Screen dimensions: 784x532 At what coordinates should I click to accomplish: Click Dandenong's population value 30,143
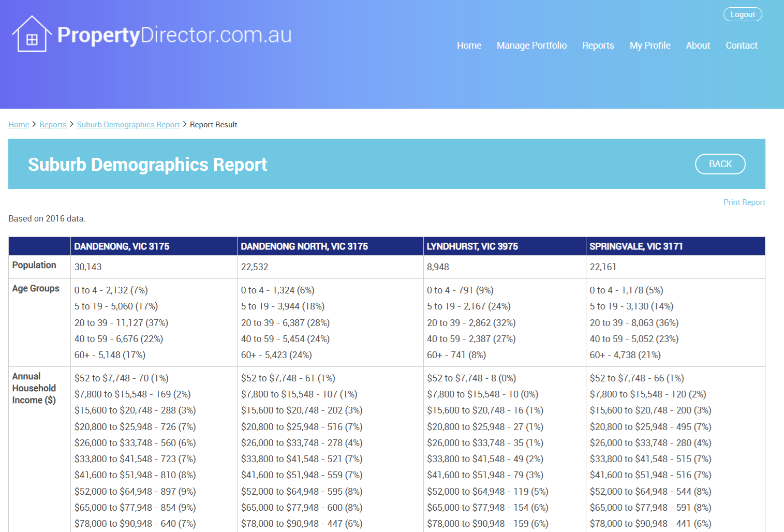point(88,267)
